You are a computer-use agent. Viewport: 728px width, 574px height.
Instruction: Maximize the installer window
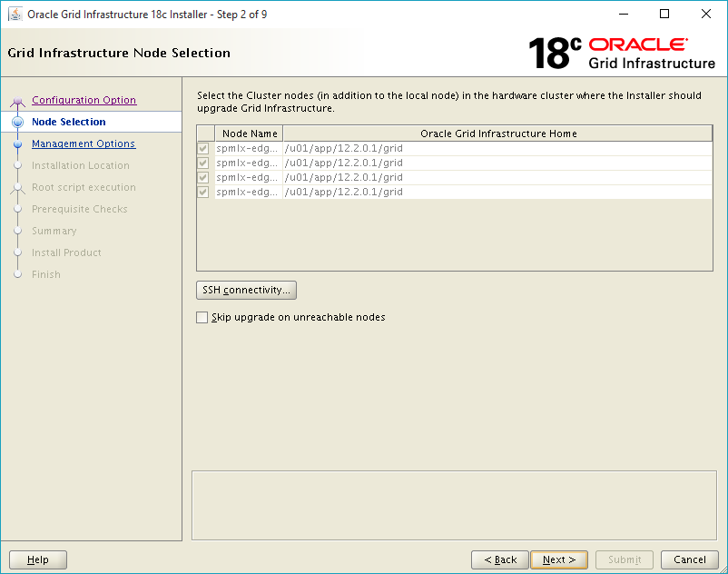[x=664, y=14]
